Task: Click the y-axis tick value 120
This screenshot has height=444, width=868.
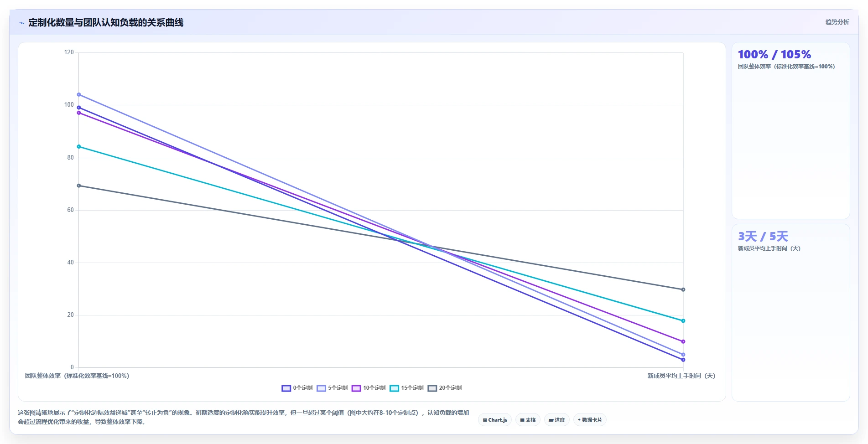Action: [69, 52]
